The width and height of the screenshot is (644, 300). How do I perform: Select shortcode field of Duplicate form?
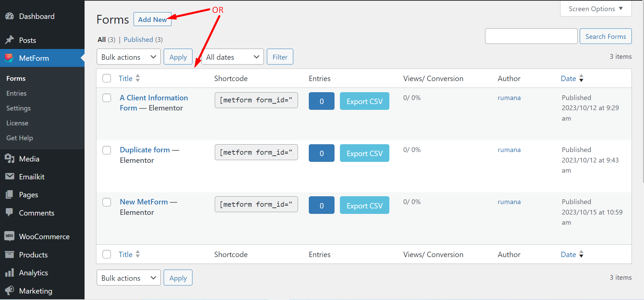tap(256, 152)
